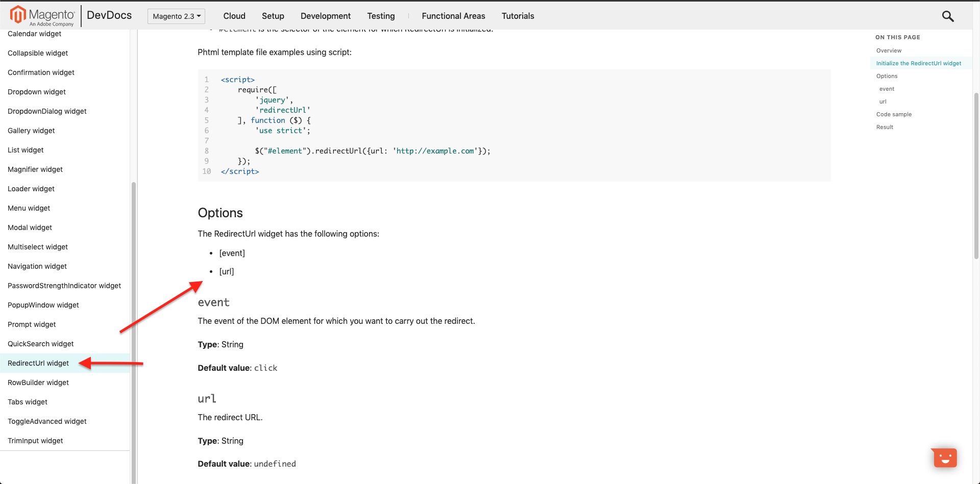Open Prompt widget page
This screenshot has width=980, height=484.
[32, 324]
